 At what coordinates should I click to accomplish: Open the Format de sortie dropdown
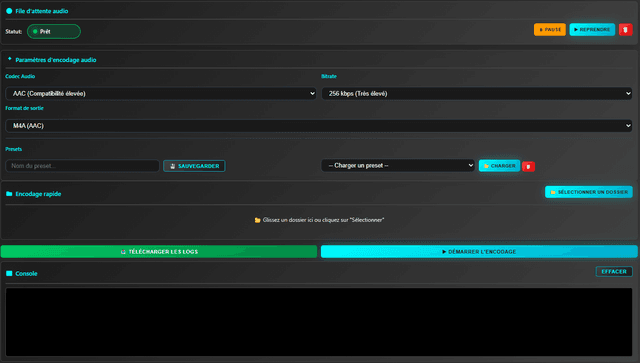[318, 126]
